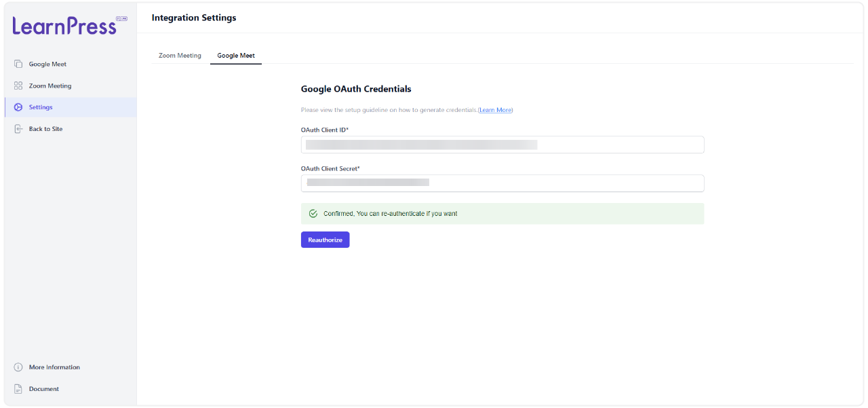Focus the OAuth Client ID field
The image size is (868, 408).
pos(502,145)
